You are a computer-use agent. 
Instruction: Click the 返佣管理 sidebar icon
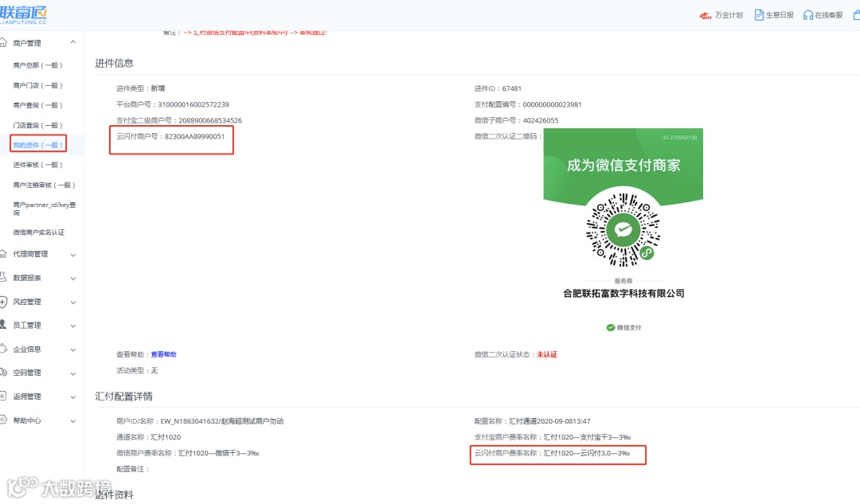click(x=3, y=396)
